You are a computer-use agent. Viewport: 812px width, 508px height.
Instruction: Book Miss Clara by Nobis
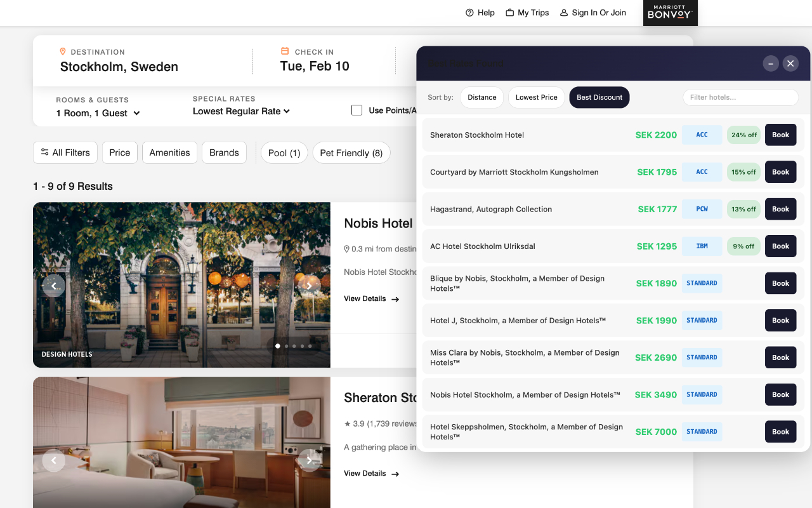(x=780, y=358)
